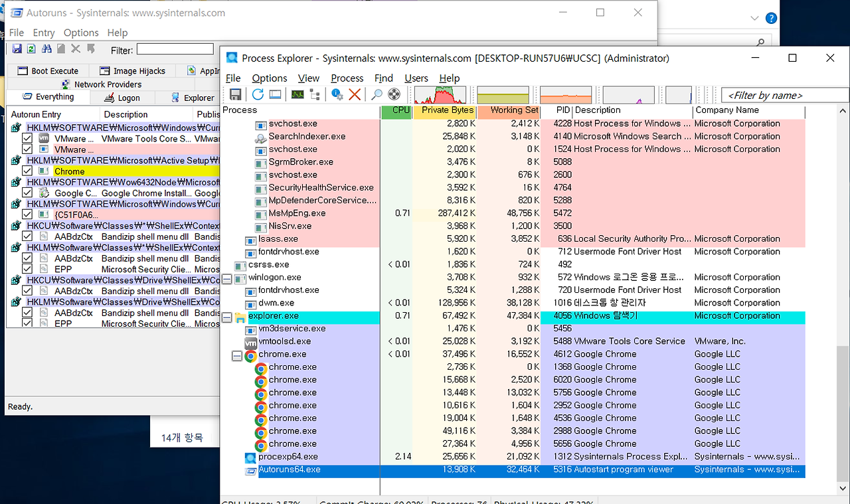Click the Autoruns Filter text box
The width and height of the screenshot is (850, 504).
tap(175, 50)
